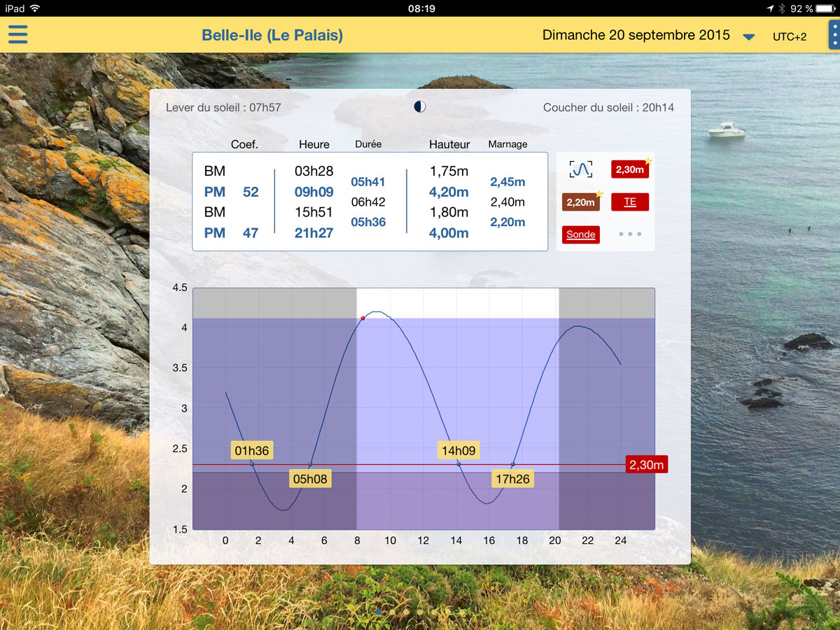The width and height of the screenshot is (840, 630).
Task: Tap the Heure column header
Action: 314,145
